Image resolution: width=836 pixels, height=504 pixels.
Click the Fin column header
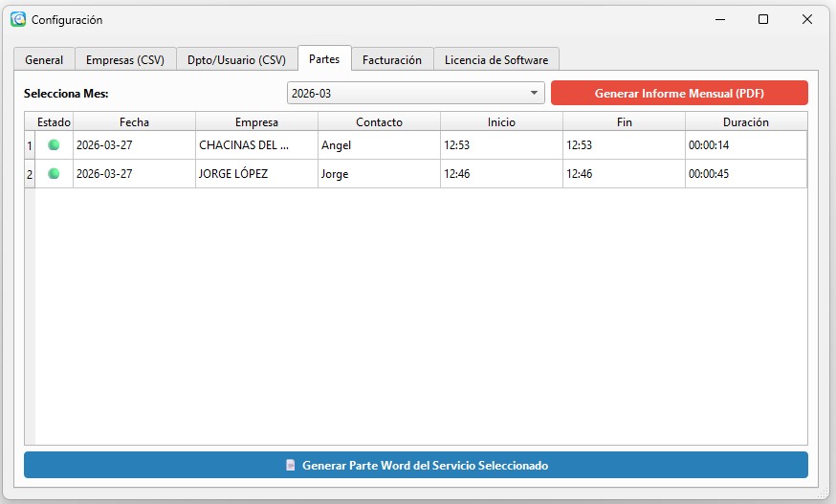(x=624, y=122)
